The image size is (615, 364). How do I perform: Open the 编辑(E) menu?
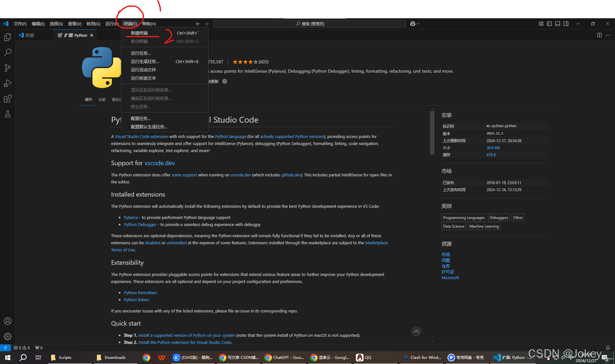point(38,24)
